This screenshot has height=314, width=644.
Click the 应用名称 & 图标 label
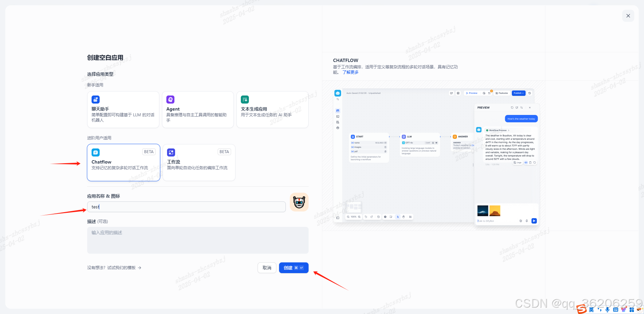pos(104,196)
